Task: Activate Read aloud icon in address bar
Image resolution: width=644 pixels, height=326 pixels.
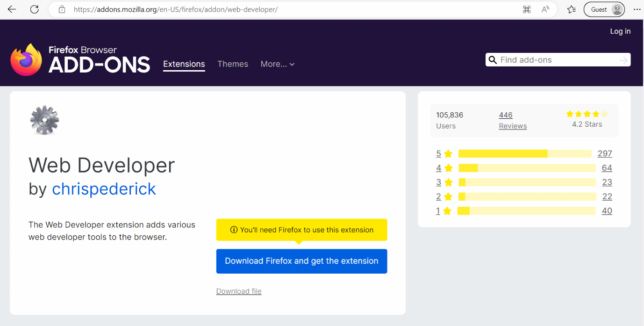Action: 545,9
